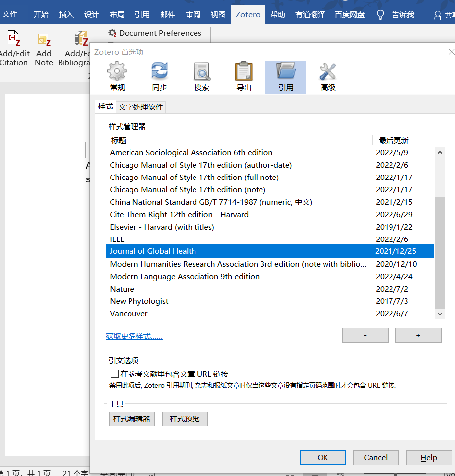The image size is (455, 476).
Task: Switch to the 文字处理软件 tab
Action: tap(140, 107)
